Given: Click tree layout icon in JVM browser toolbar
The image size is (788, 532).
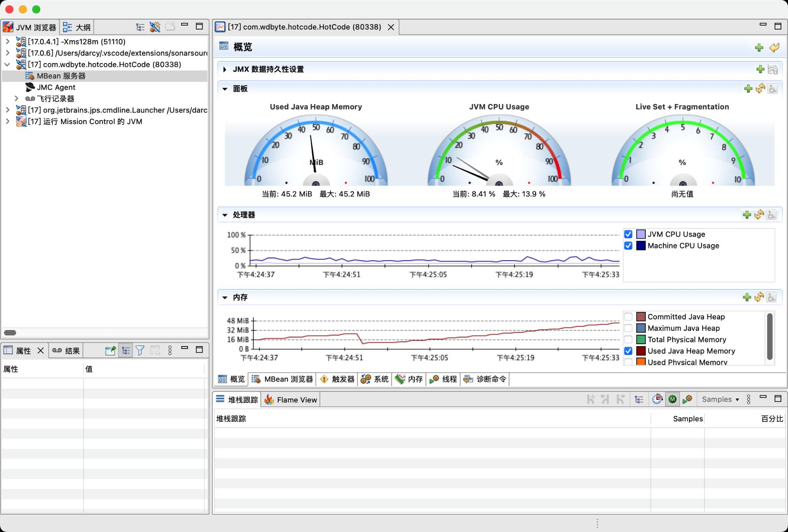Looking at the screenshot, I should (140, 27).
